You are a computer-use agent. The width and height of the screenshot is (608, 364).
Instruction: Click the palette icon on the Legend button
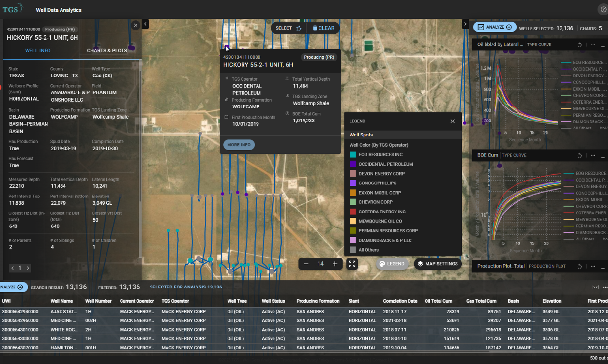381,264
